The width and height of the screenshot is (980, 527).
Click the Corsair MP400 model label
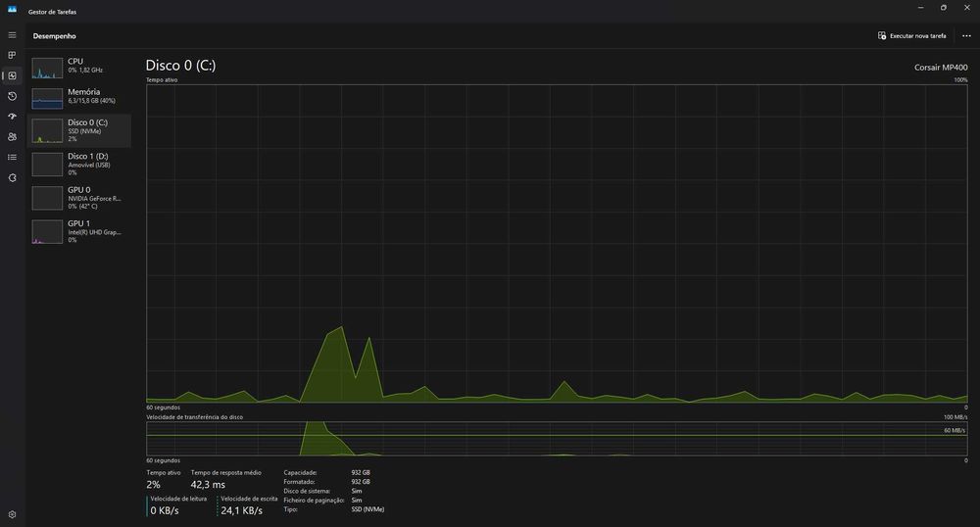coord(941,68)
